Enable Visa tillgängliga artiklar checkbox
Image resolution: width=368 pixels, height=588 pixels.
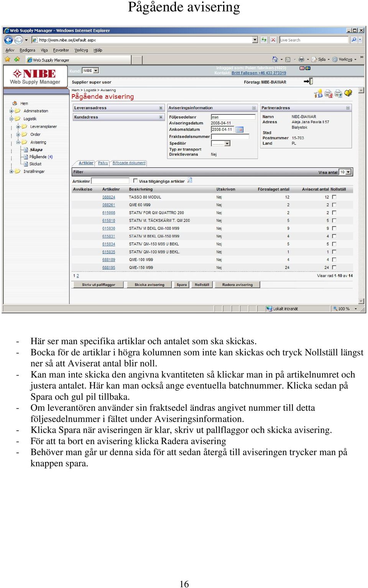(x=135, y=181)
